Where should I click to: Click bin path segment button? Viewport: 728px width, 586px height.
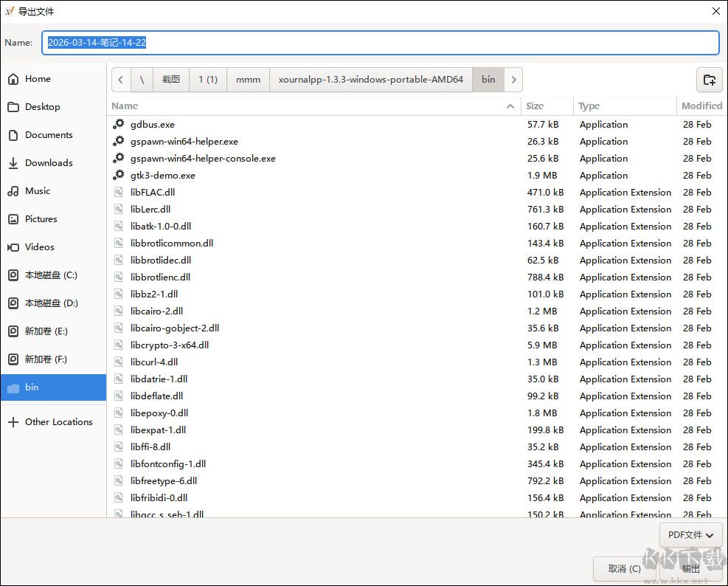(488, 80)
